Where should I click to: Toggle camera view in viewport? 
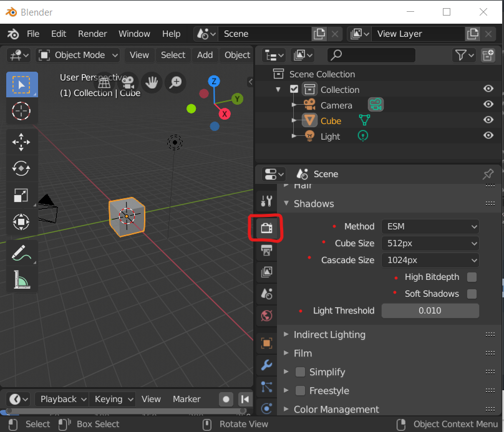128,82
